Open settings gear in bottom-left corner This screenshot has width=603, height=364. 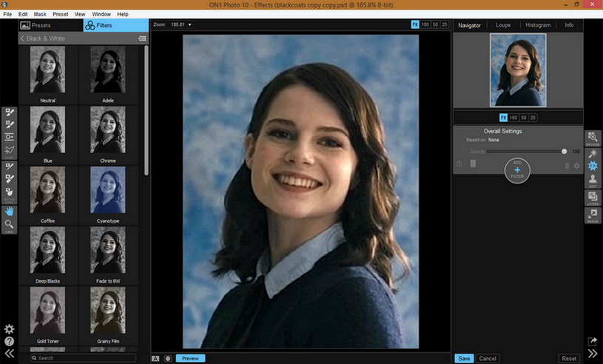9,329
